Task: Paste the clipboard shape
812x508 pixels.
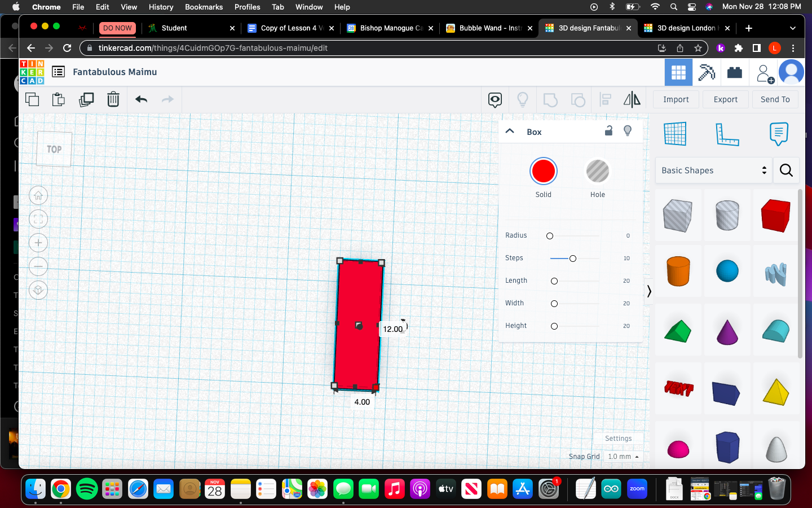Action: pos(58,99)
